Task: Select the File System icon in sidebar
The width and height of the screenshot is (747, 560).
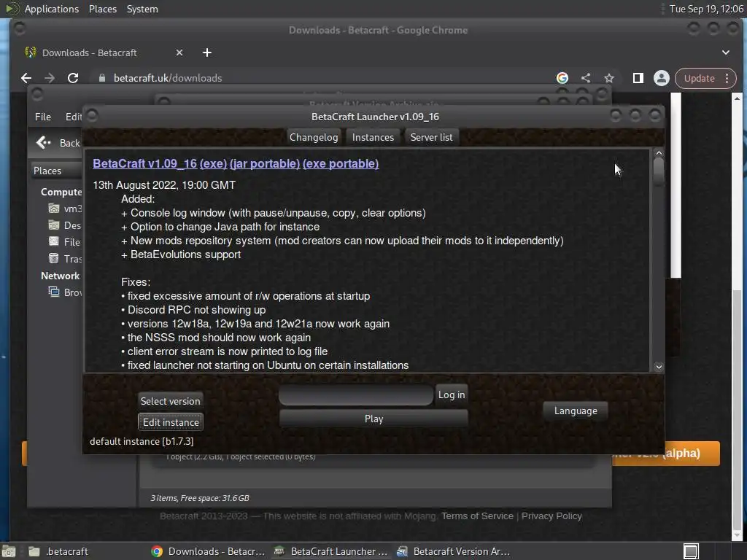Action: pos(54,241)
